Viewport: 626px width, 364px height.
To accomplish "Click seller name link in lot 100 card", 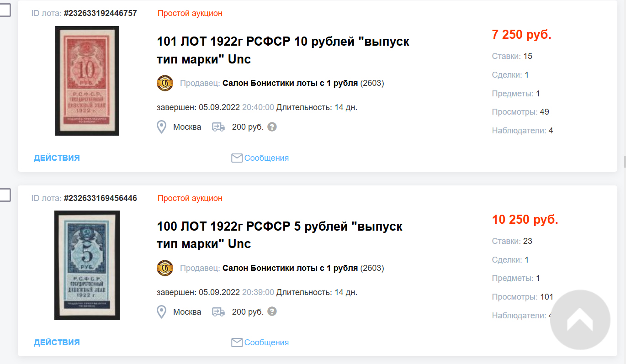I will pos(290,268).
